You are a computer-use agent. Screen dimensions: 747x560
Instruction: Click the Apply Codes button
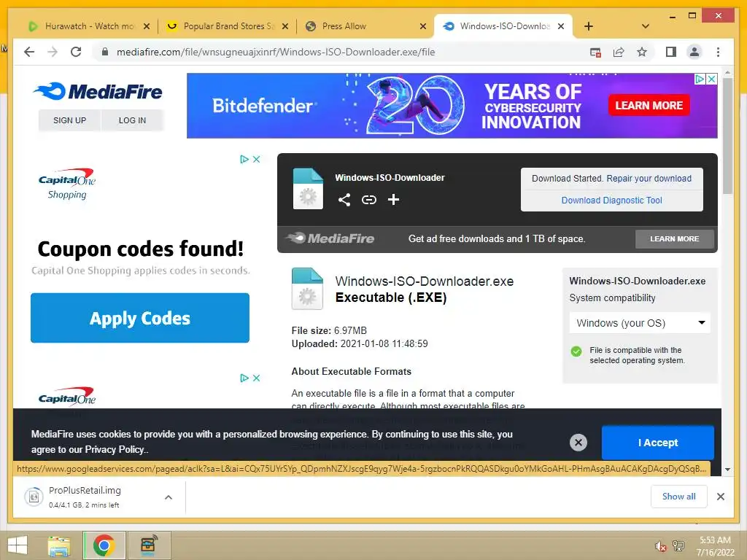coord(140,318)
